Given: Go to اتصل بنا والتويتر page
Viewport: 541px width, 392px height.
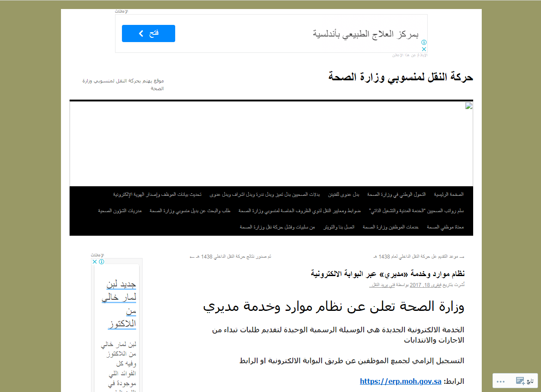Looking at the screenshot, I should (338, 227).
